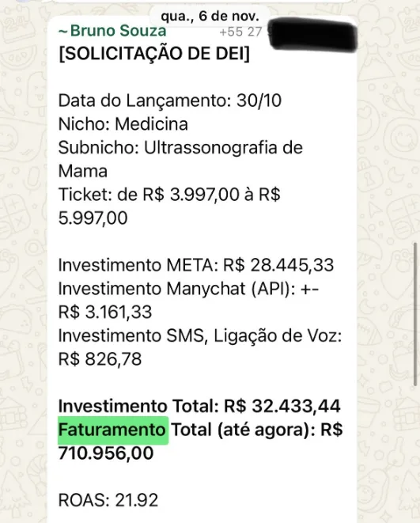Click the bold 'Investimento Total: R$ 32.433,44' line
The height and width of the screenshot is (523, 420).
point(199,406)
